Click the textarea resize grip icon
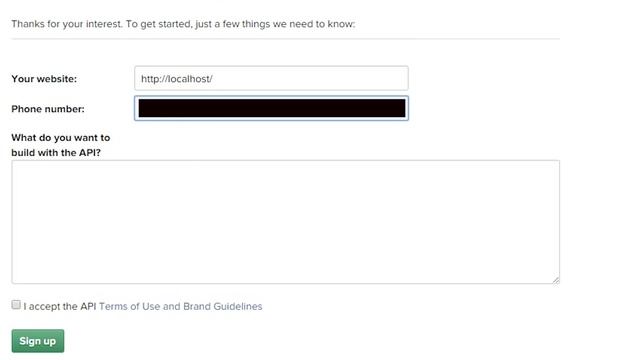Image resolution: width=640 pixels, height=360 pixels. [x=556, y=280]
